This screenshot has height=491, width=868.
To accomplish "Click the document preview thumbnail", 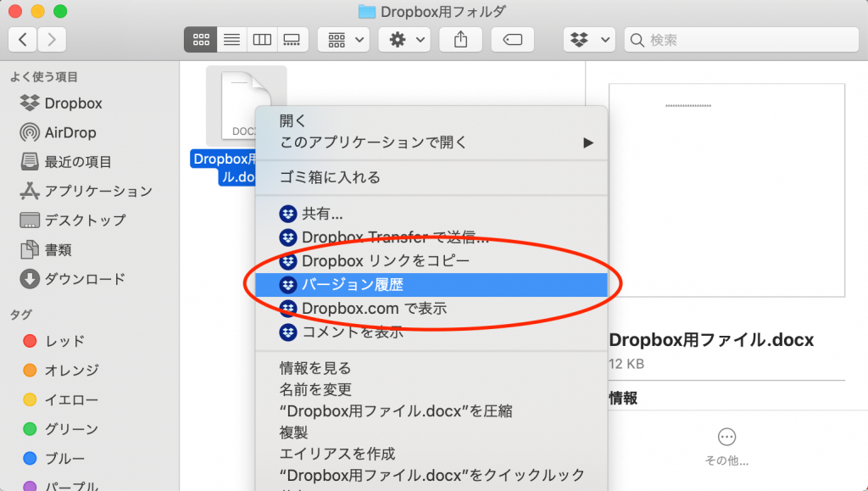I will (726, 190).
